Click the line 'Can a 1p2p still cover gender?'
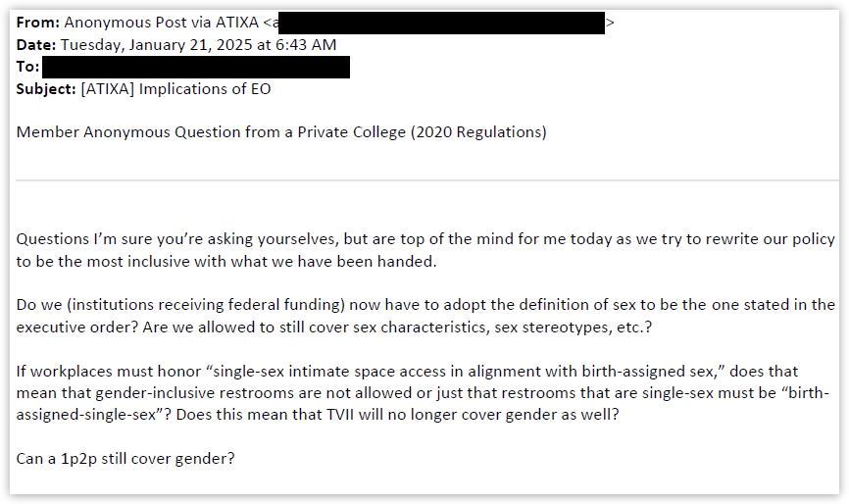This screenshot has width=849, height=504. (125, 459)
